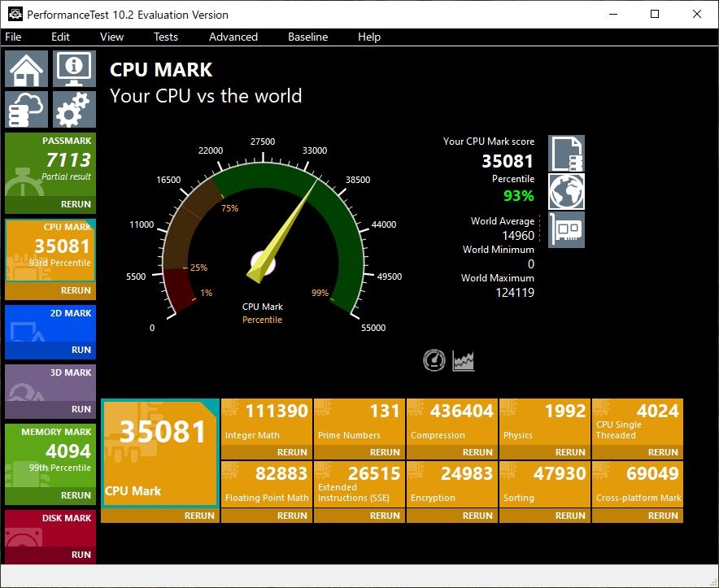Rerun the Integer Math test
The image size is (719, 588).
292,452
